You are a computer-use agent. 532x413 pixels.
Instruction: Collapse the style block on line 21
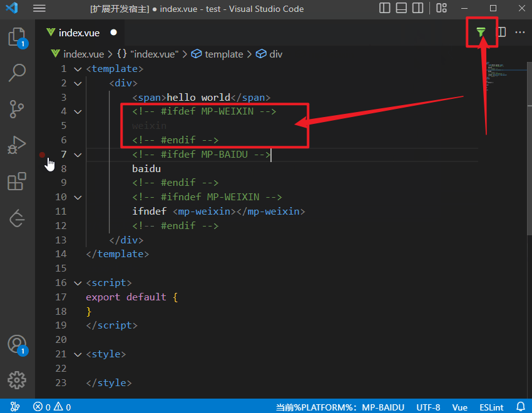pos(78,355)
